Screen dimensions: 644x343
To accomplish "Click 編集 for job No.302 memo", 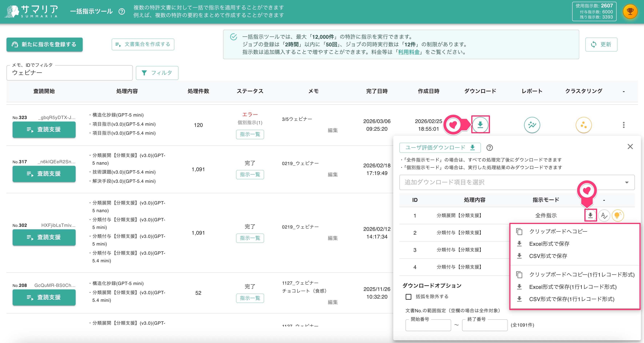I will 333,238.
